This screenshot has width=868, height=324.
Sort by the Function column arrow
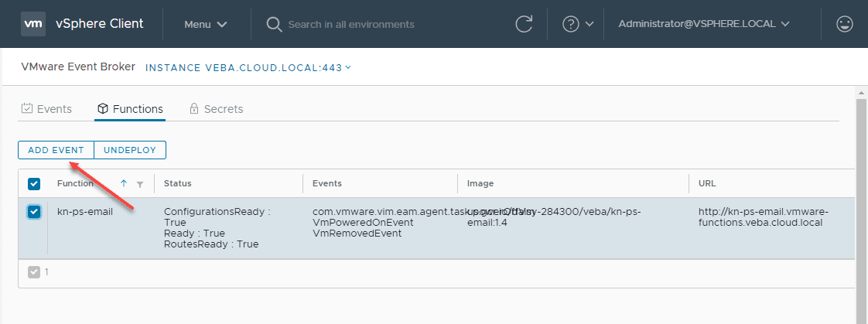point(124,183)
